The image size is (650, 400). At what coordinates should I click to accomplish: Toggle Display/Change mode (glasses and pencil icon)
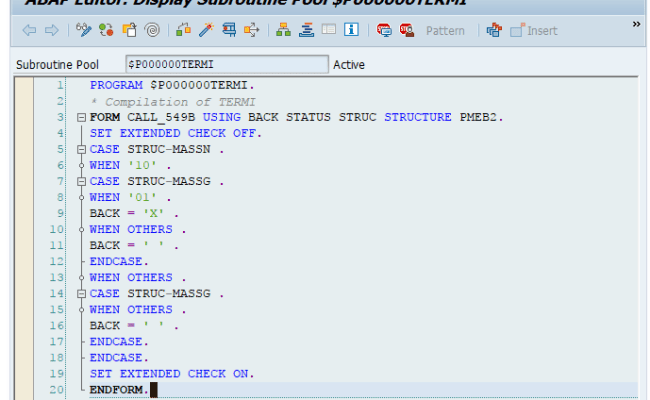(x=83, y=30)
